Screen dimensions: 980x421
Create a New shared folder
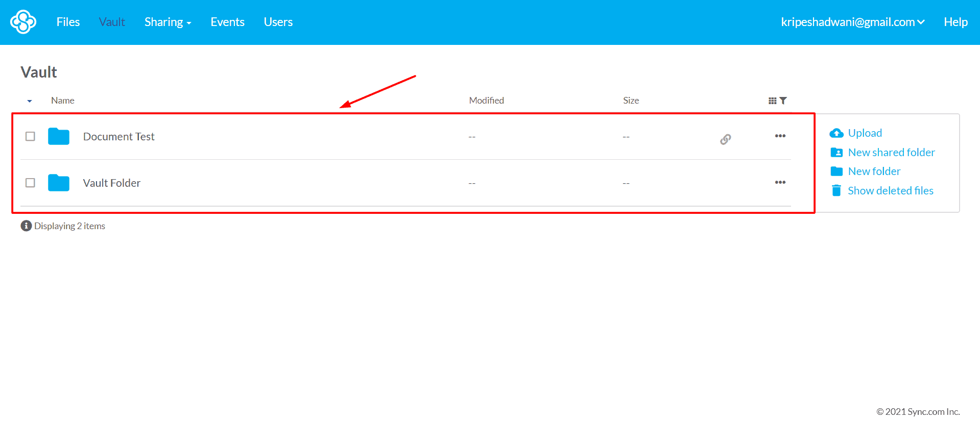[x=891, y=153]
